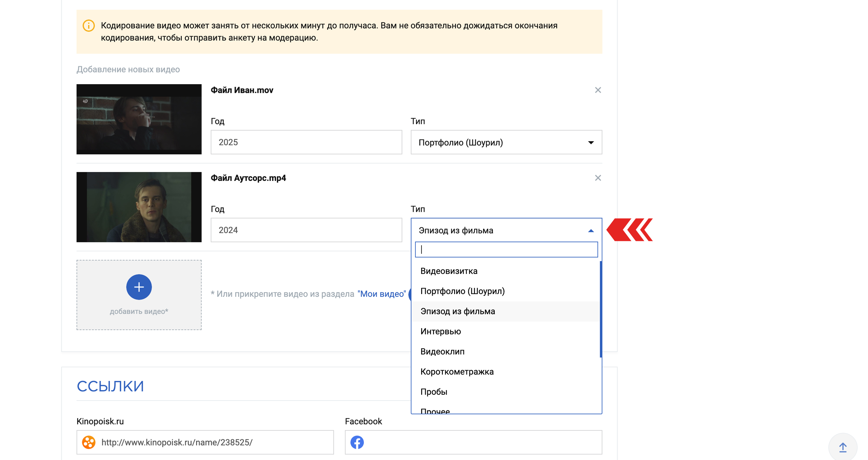Screen dimensions: 868x460
Task: Open the "Мои видео" link
Action: 382,294
